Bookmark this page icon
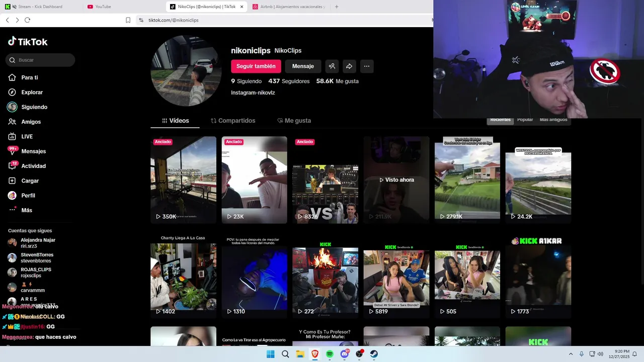 coord(128,20)
